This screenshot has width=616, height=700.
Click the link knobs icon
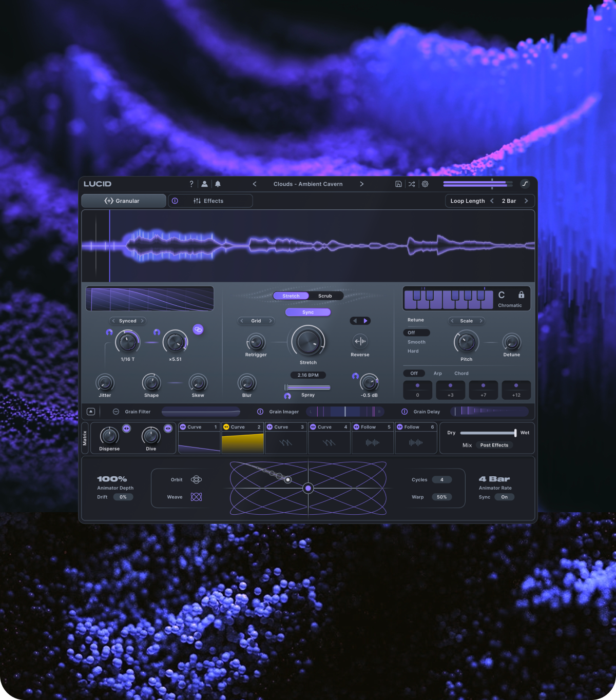click(198, 329)
